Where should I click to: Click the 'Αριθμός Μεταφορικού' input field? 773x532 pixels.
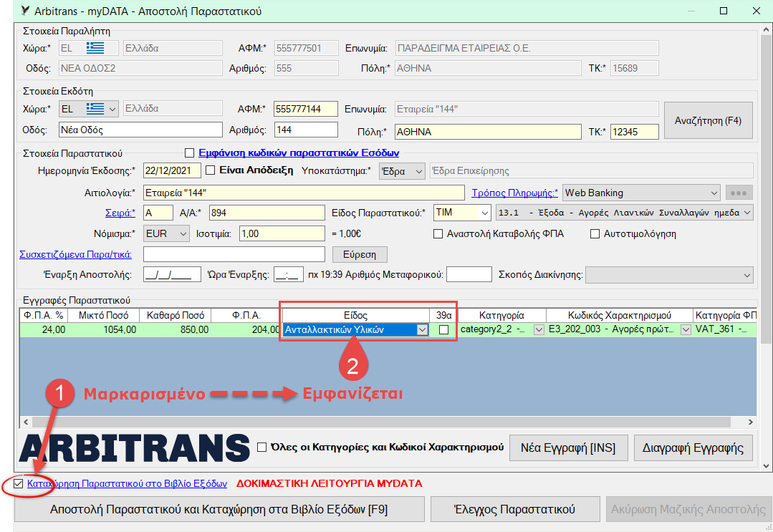click(x=469, y=274)
